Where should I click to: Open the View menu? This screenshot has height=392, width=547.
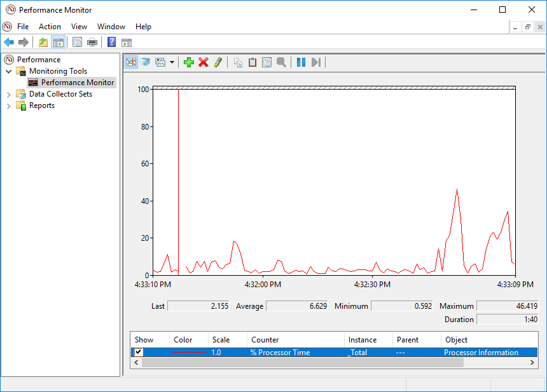click(79, 27)
